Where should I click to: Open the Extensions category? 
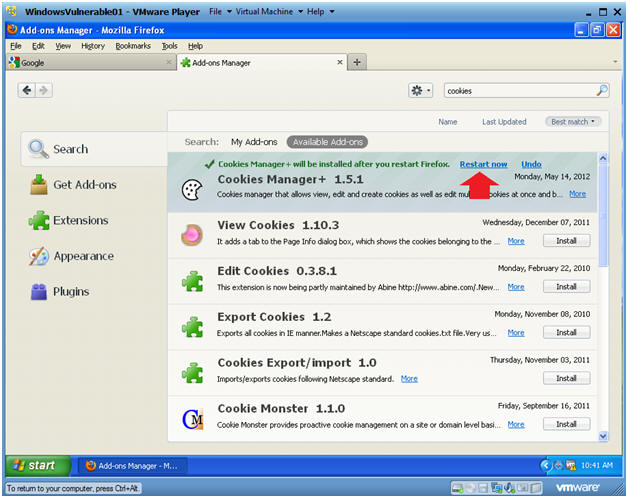point(69,220)
